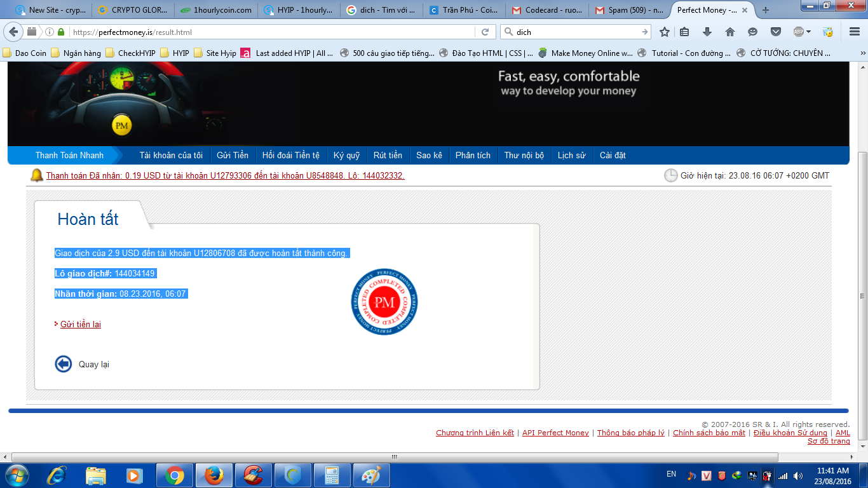Switch to the Codecard Gmail tab
This screenshot has height=488, width=868.
[546, 10]
